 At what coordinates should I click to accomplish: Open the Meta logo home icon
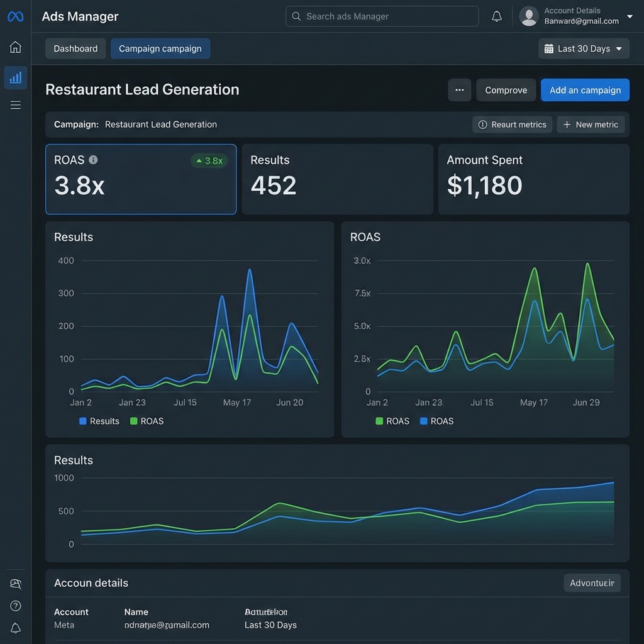14,16
